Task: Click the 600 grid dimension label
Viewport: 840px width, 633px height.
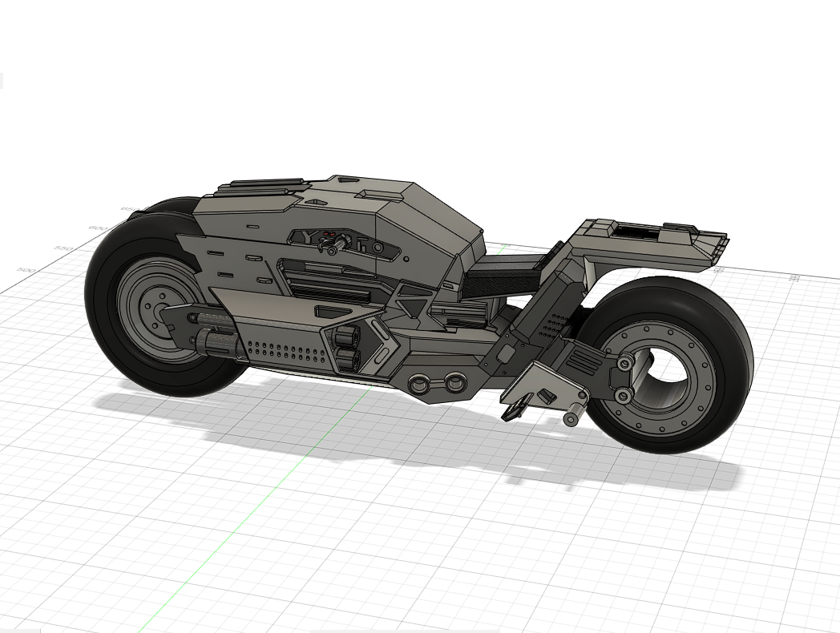Action: tap(98, 228)
